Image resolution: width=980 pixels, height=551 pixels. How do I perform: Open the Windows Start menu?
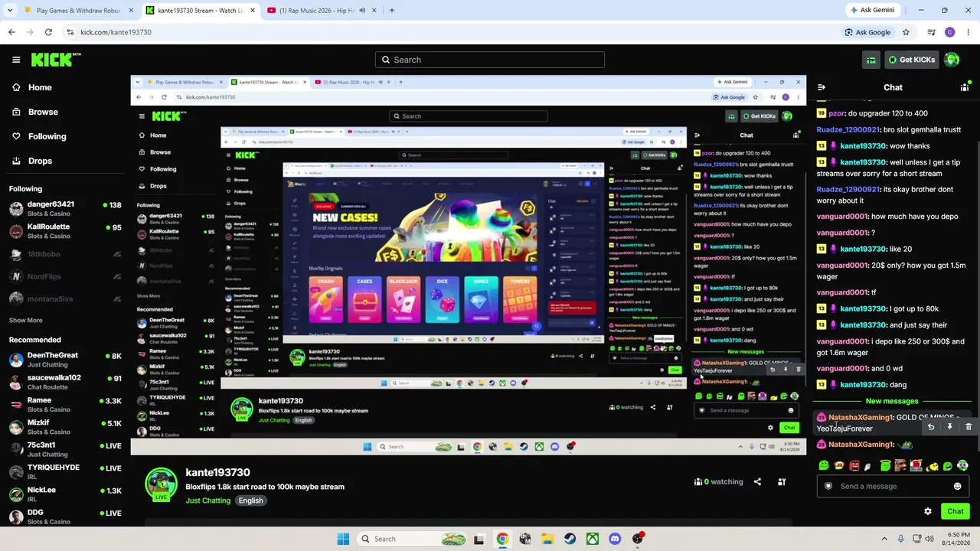tap(343, 539)
